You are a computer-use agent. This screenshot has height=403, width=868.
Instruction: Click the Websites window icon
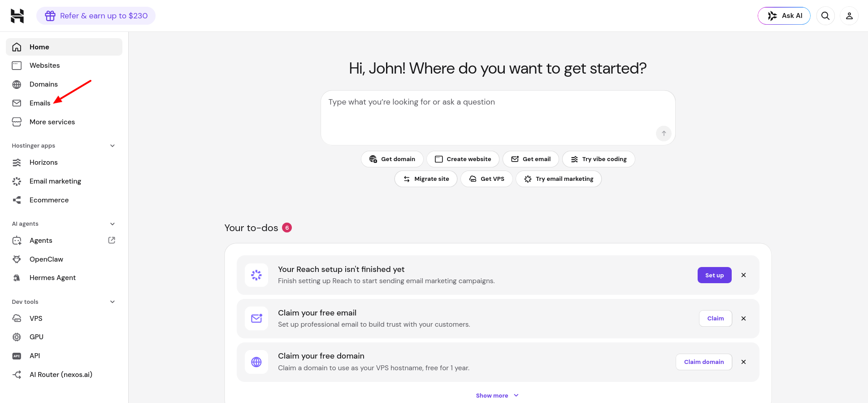[17, 66]
